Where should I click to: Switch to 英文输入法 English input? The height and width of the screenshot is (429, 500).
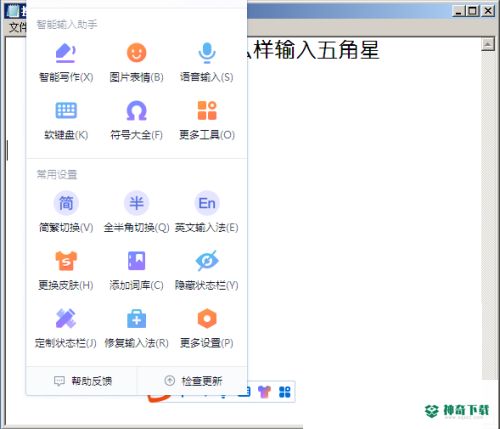pyautogui.click(x=207, y=212)
